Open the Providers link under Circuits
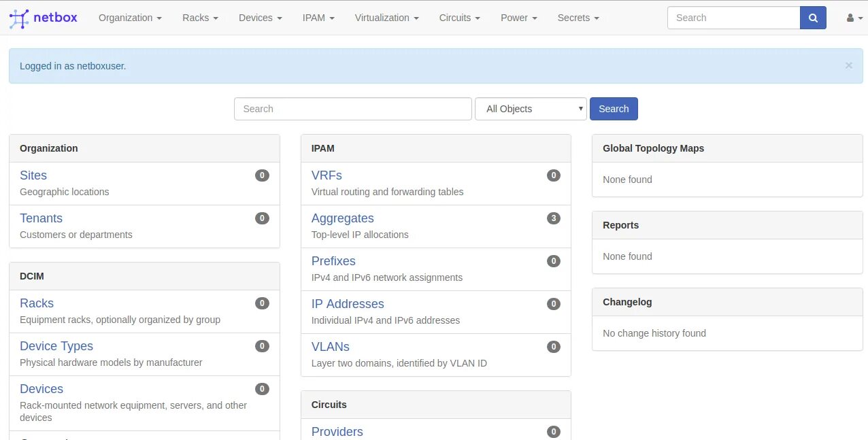 tap(337, 432)
